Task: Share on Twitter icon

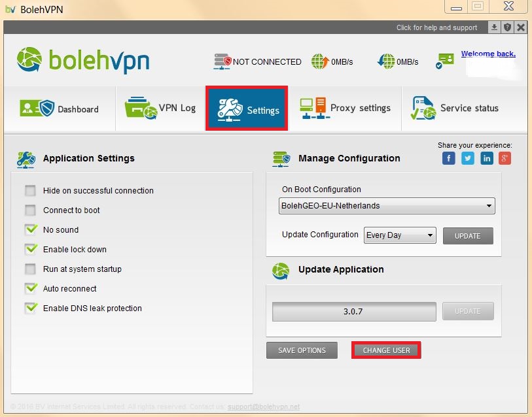Action: [x=467, y=158]
